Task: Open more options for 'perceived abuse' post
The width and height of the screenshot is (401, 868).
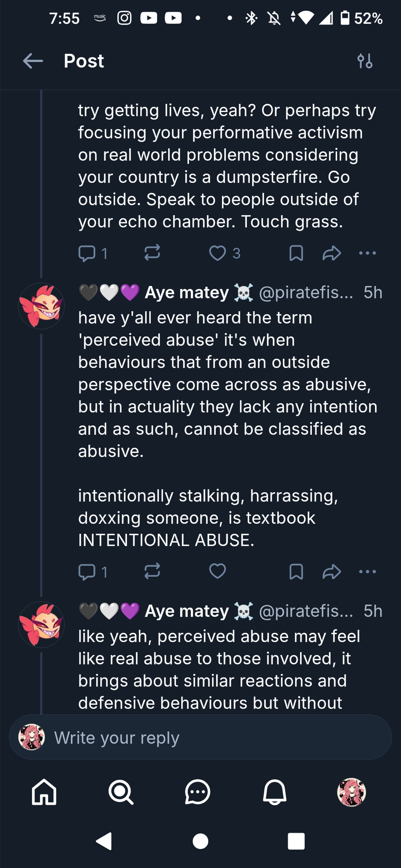Action: pos(368,572)
